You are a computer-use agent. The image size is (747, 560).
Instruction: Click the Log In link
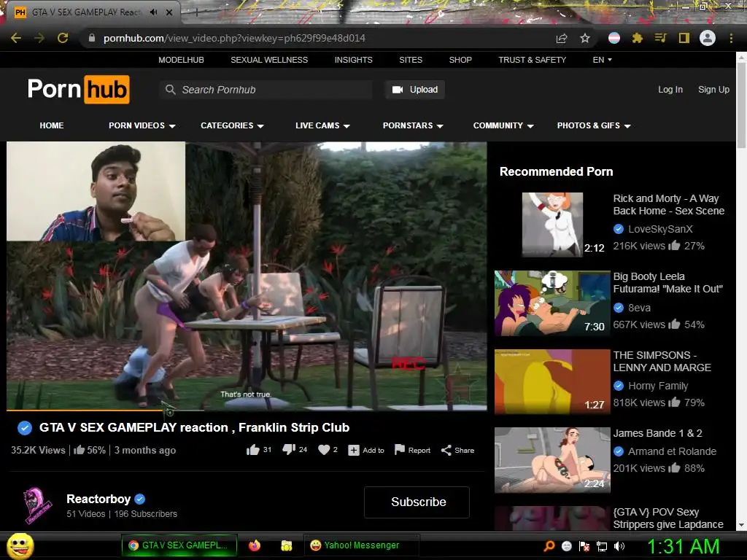670,90
